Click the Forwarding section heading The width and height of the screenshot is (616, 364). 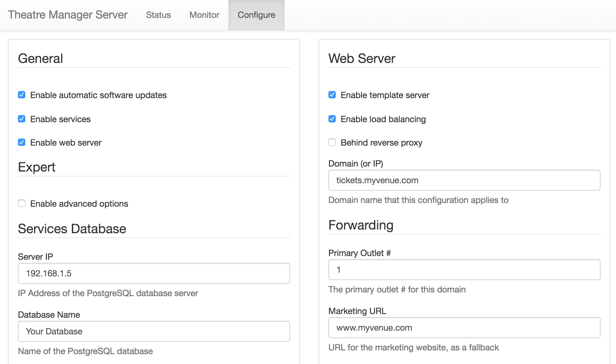click(361, 225)
